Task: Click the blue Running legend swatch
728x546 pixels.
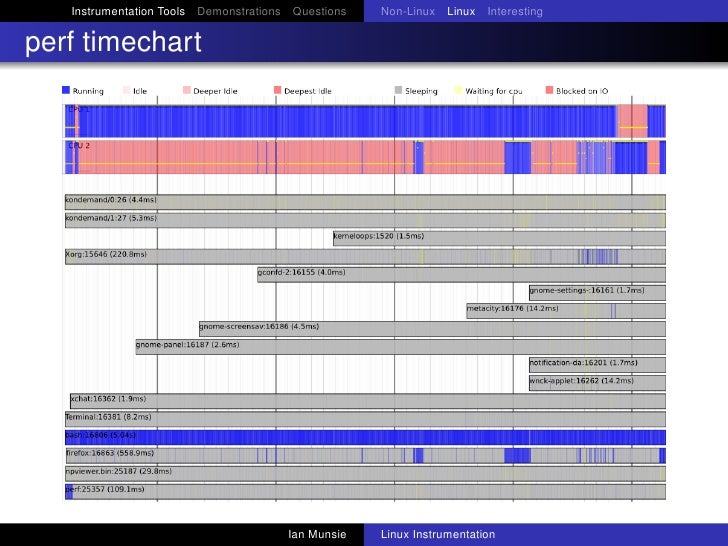Action: 67,91
